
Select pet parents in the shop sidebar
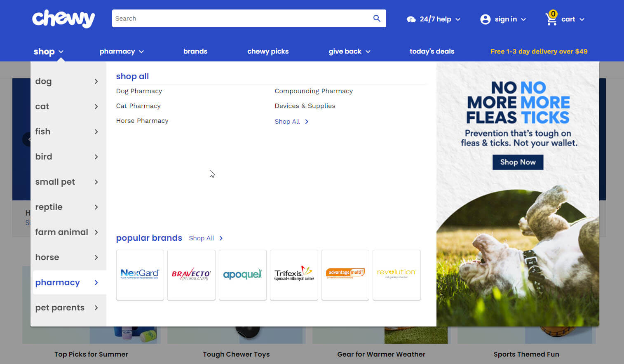60,308
